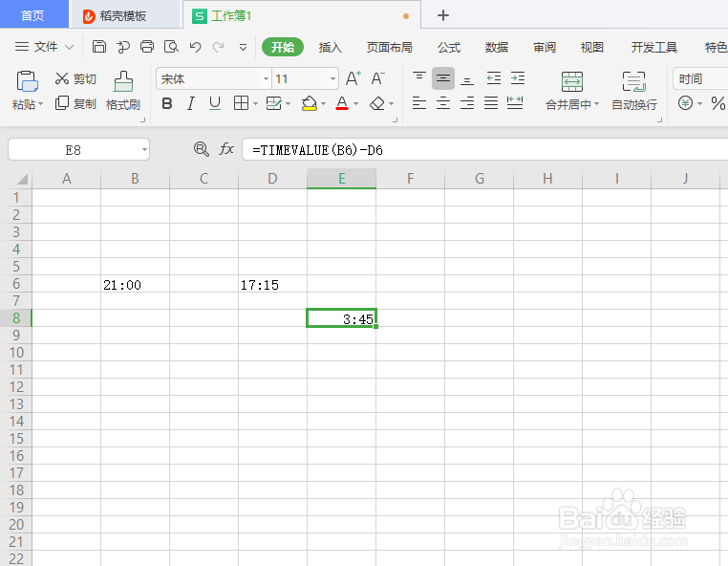Screen dimensions: 728x566
Task: Toggle Italic formatting
Action: click(190, 103)
